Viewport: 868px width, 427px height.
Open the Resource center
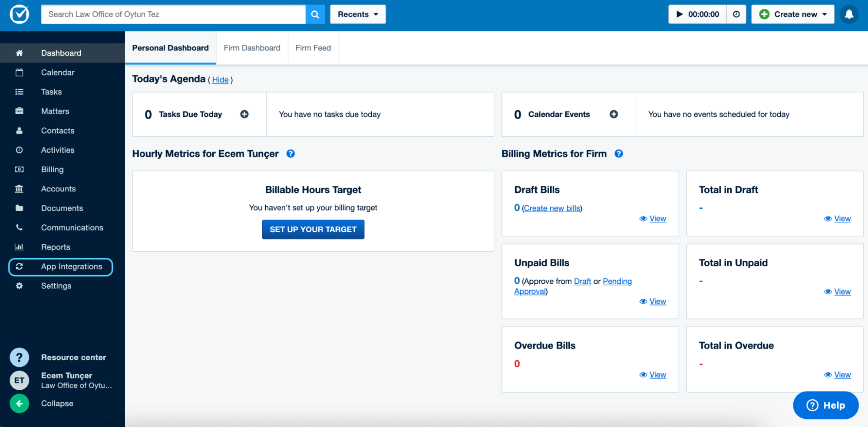pos(73,358)
